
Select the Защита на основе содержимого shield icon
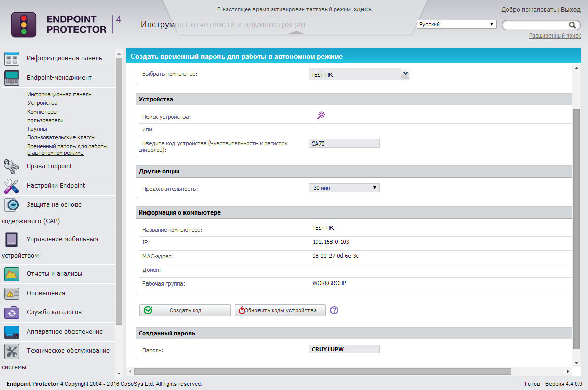pyautogui.click(x=12, y=205)
